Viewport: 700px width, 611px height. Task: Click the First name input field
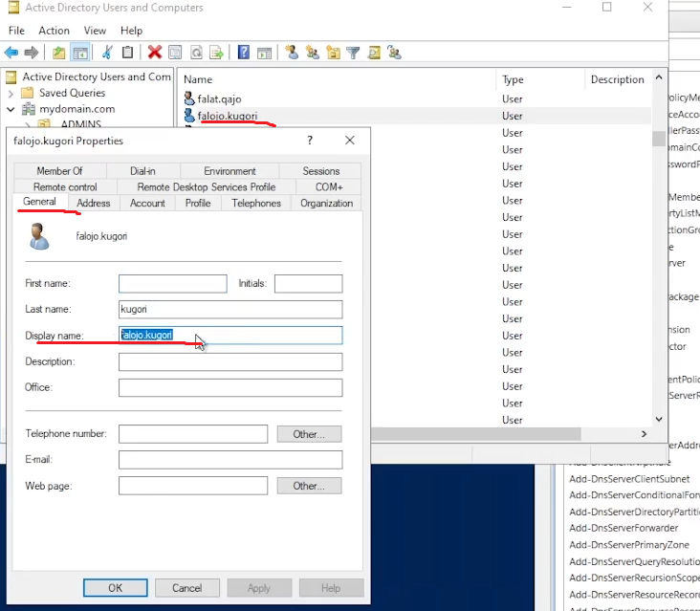[173, 283]
